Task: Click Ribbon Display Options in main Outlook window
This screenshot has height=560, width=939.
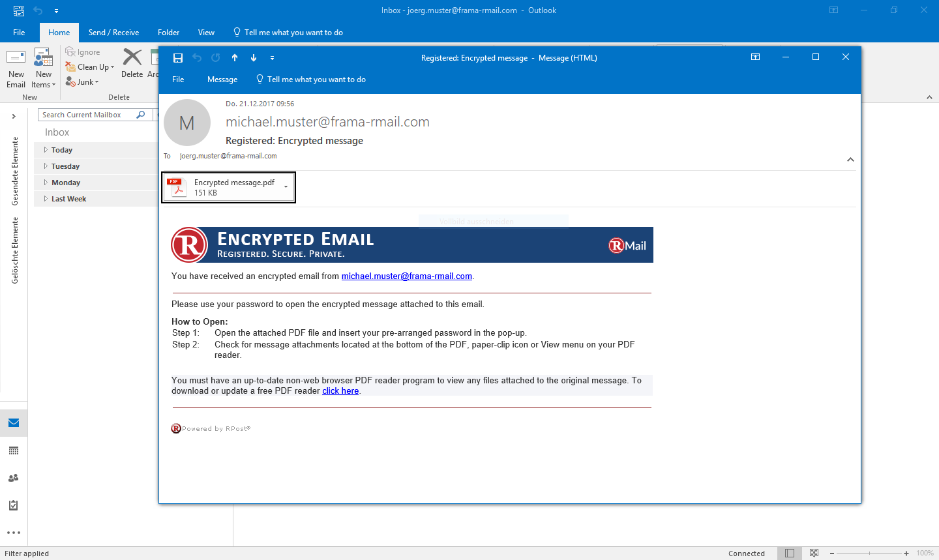Action: (833, 10)
